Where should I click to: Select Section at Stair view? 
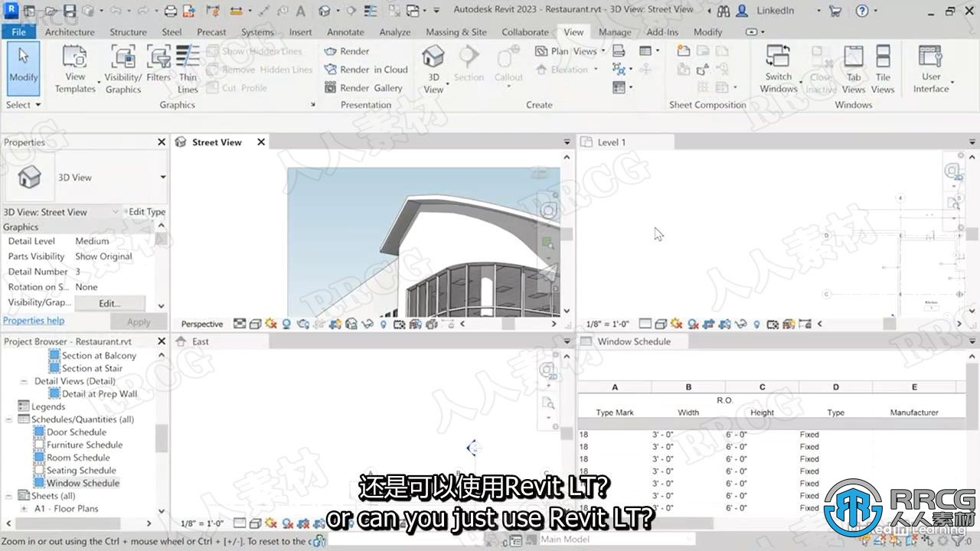tap(92, 368)
